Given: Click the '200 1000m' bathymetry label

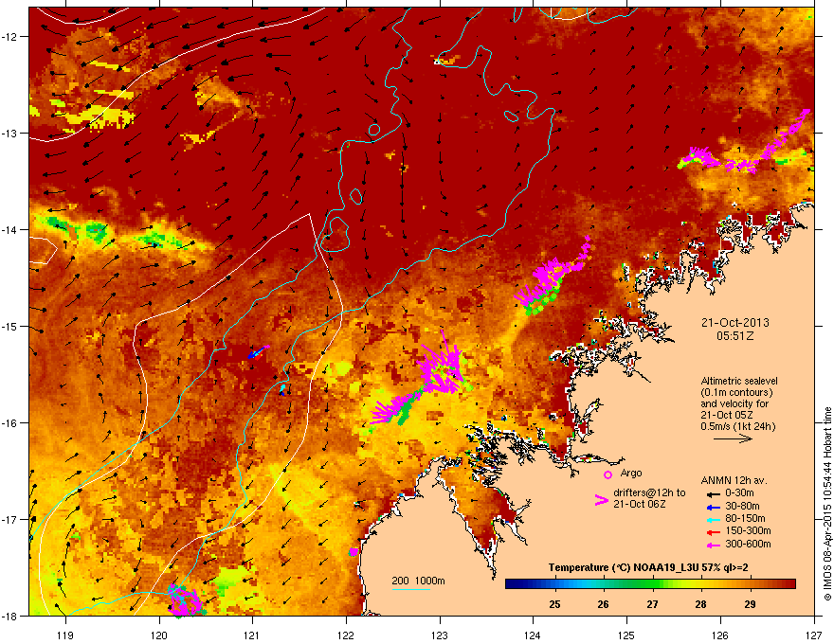Looking at the screenshot, I should click(418, 581).
